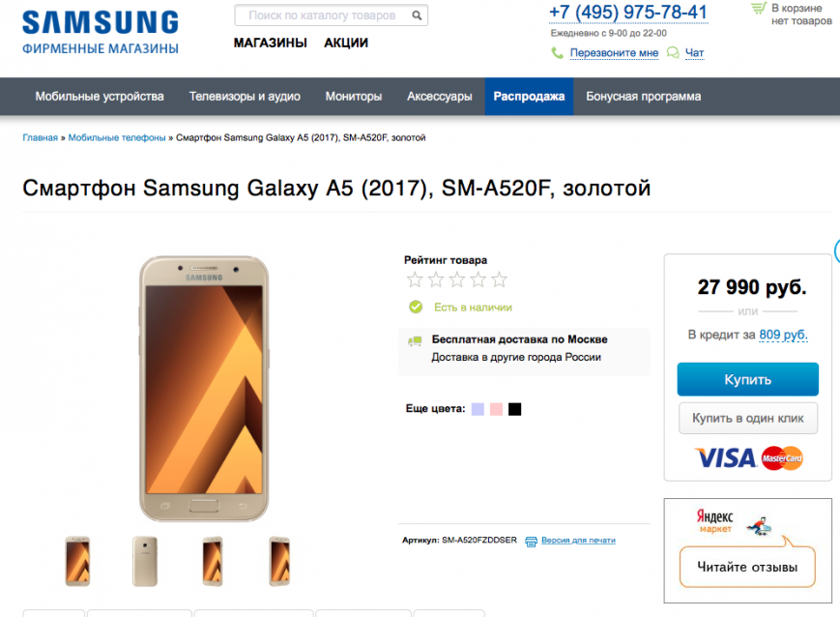Viewport: 840px width, 617px height.
Task: Open Мобильные устройства menu
Action: 100,97
